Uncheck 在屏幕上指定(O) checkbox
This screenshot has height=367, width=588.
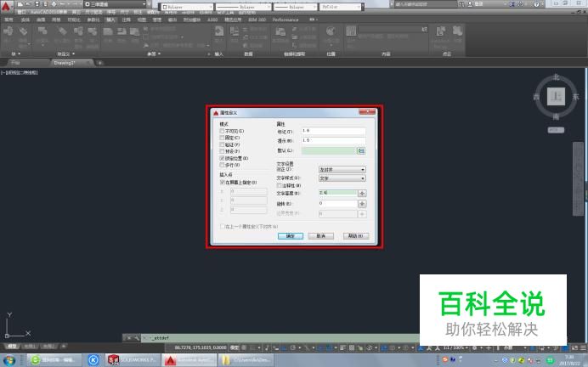(222, 182)
